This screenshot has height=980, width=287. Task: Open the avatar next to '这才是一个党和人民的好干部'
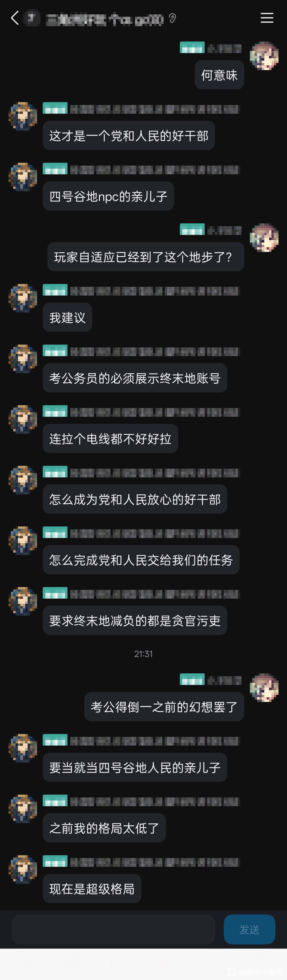[23, 116]
